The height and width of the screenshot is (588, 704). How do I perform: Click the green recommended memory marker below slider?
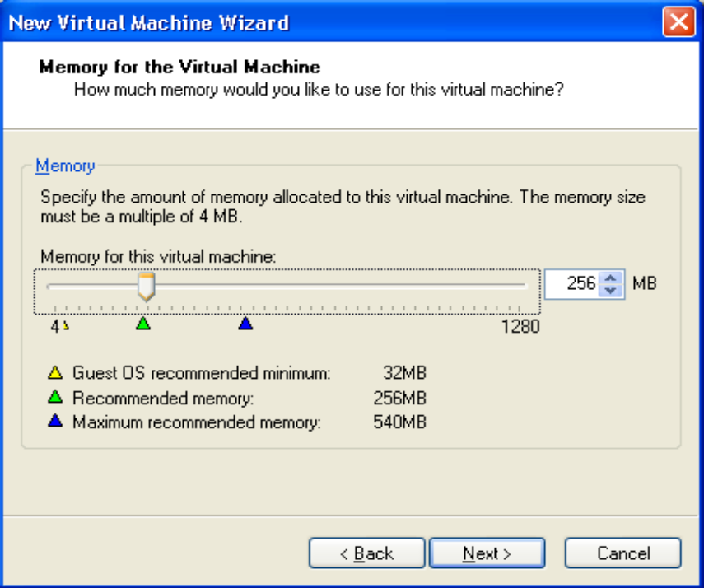(143, 324)
